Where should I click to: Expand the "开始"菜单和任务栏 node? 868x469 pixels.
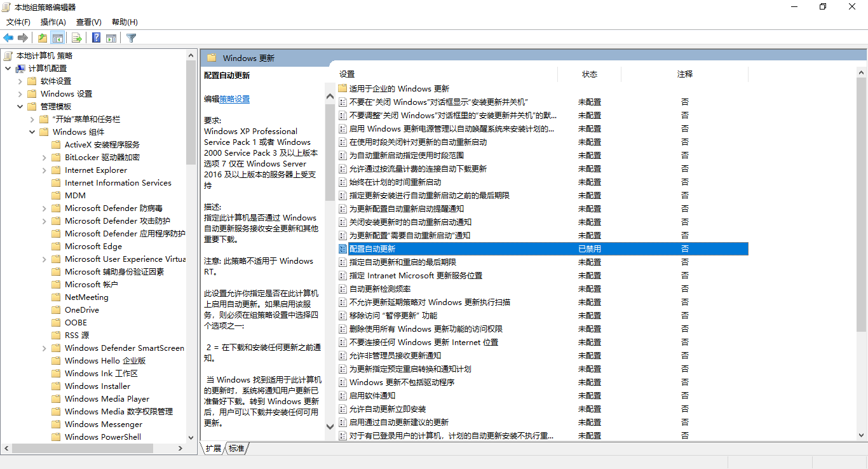pos(32,119)
